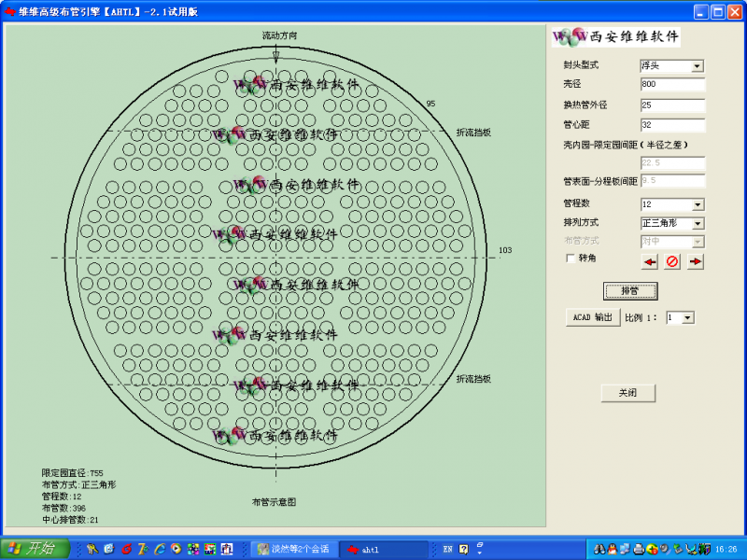
Task: Click the upper 折流挡板 label
Action: pos(473,133)
